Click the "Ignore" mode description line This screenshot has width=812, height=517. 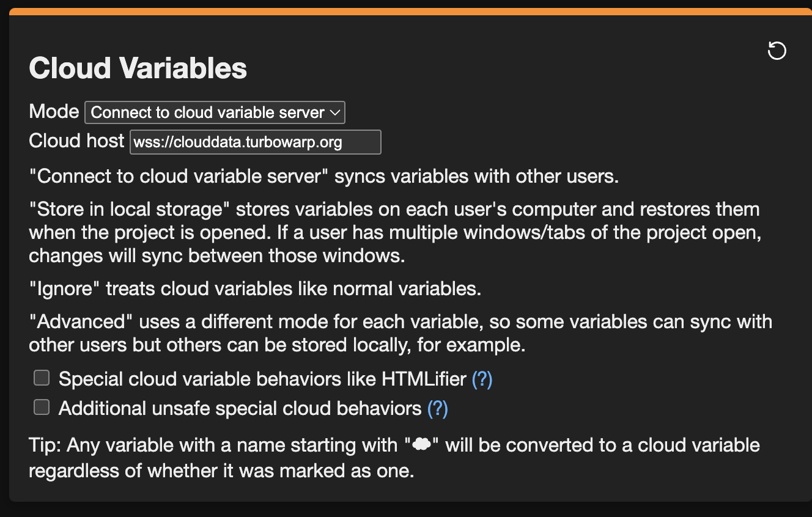(255, 288)
